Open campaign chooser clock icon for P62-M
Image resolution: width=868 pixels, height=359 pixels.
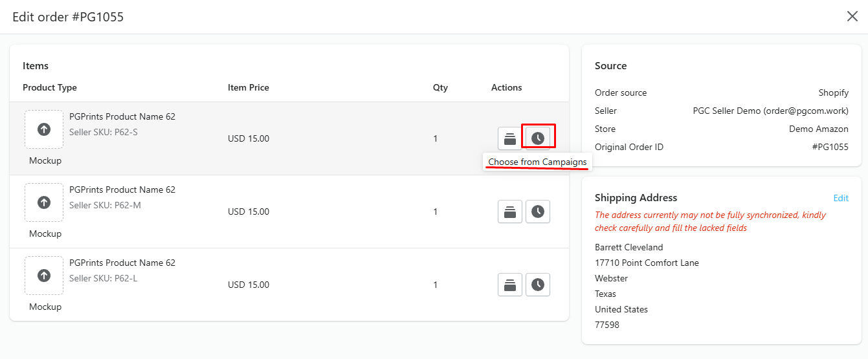pos(538,212)
